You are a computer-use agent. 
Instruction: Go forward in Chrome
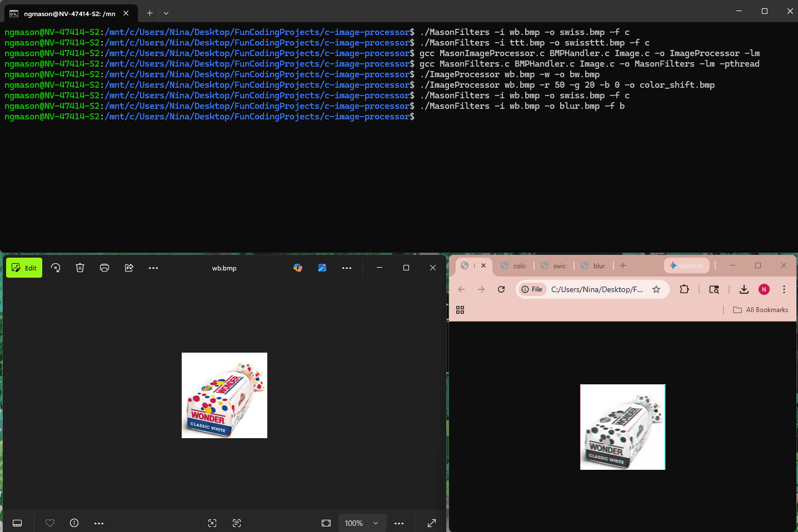click(x=481, y=289)
